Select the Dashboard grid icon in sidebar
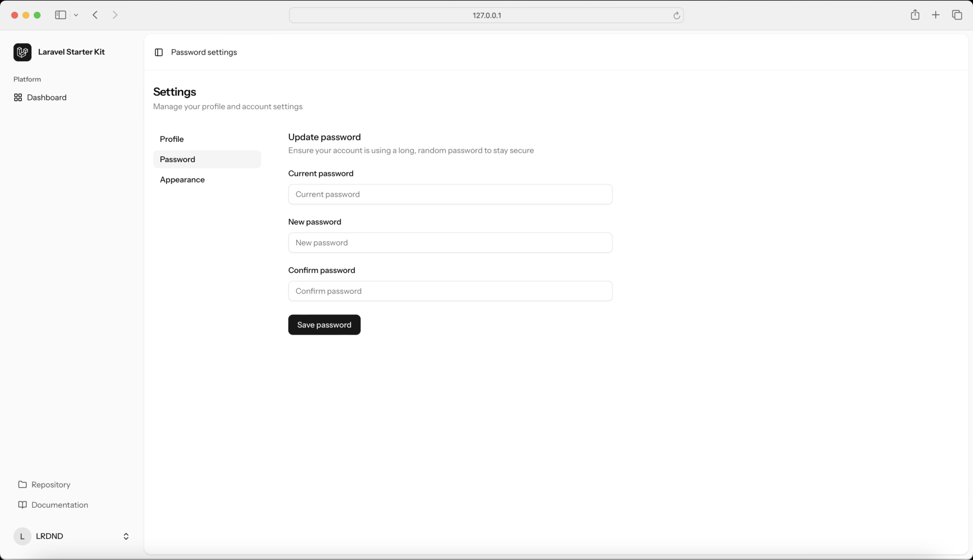The width and height of the screenshot is (973, 560). point(18,97)
